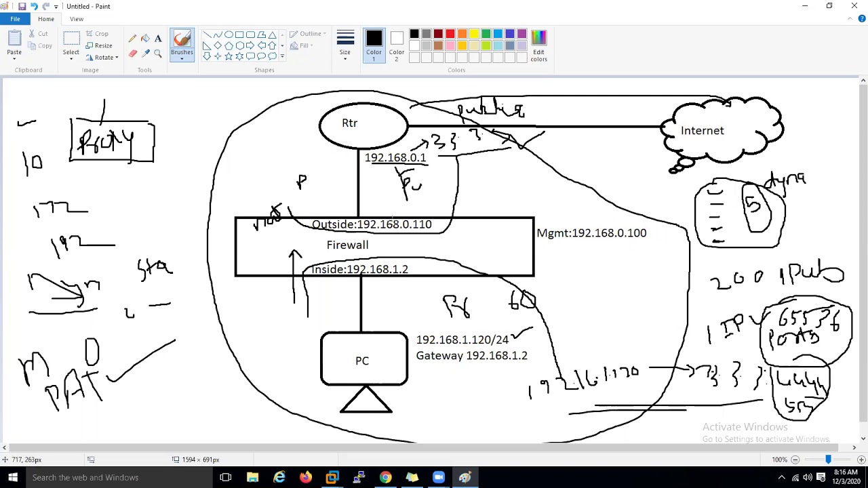
Task: Switch to the View tab
Action: pyautogui.click(x=77, y=19)
